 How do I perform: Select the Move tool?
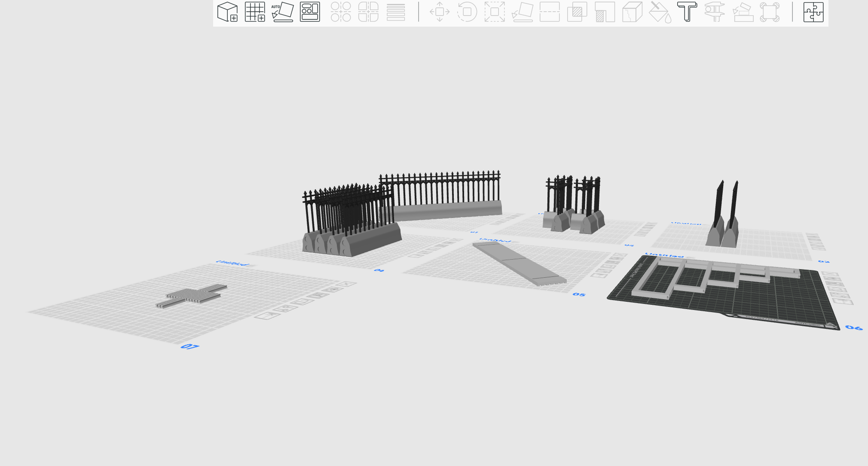coord(440,12)
